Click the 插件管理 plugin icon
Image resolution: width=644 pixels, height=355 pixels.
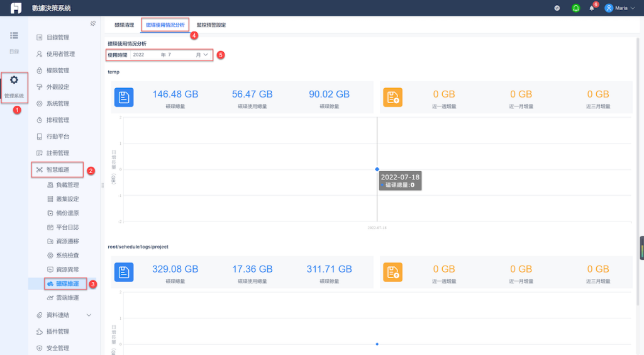[x=40, y=332]
